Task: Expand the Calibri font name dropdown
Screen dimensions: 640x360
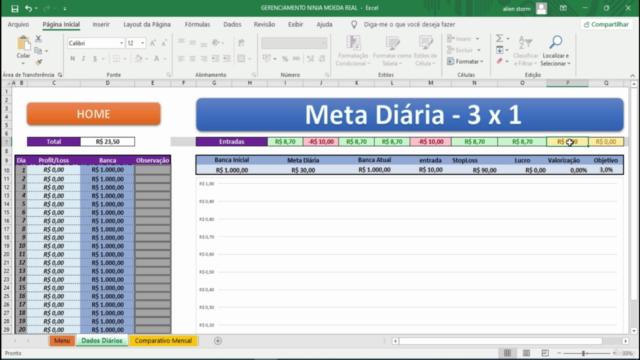Action: pos(121,43)
